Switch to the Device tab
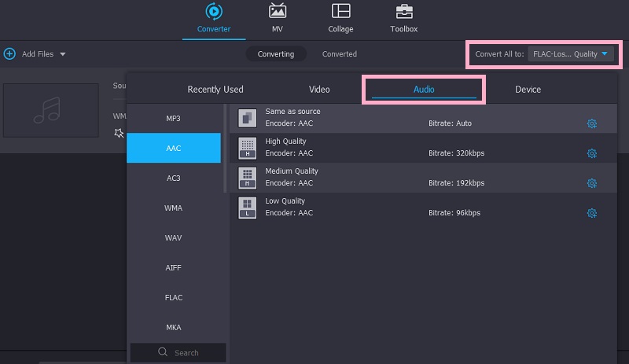The width and height of the screenshot is (629, 364). coord(528,90)
